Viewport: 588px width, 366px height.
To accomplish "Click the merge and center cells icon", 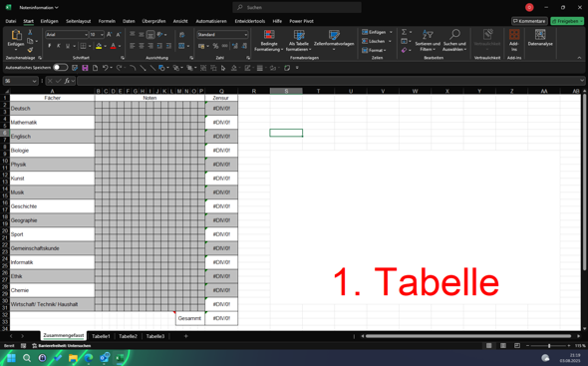I will pyautogui.click(x=181, y=46).
